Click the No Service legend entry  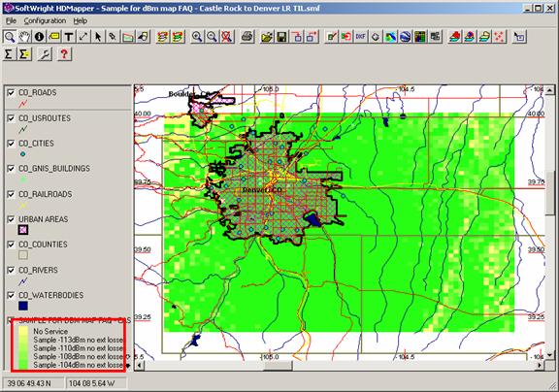[50, 331]
